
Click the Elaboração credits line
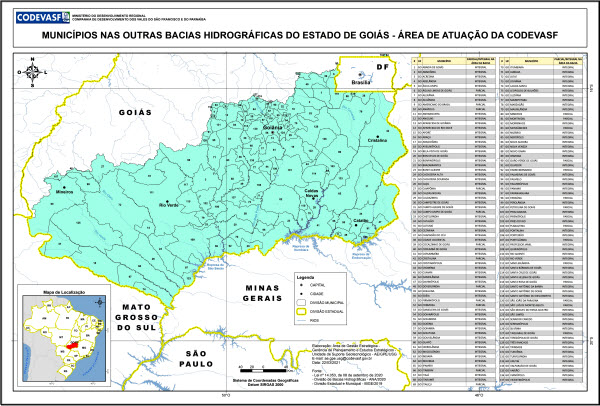[x=346, y=344]
